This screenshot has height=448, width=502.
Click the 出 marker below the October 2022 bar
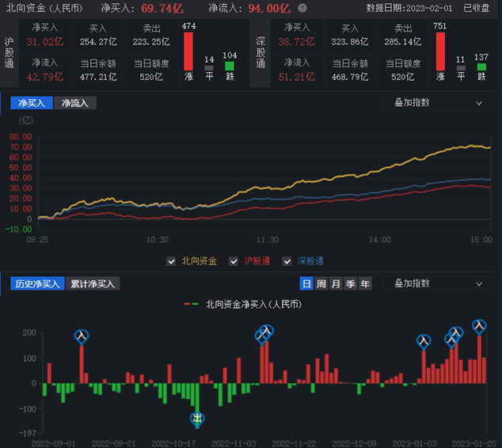pos(198,419)
